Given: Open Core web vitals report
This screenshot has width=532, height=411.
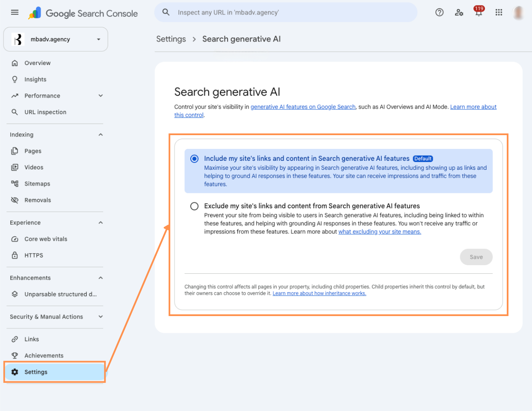Looking at the screenshot, I should click(46, 239).
